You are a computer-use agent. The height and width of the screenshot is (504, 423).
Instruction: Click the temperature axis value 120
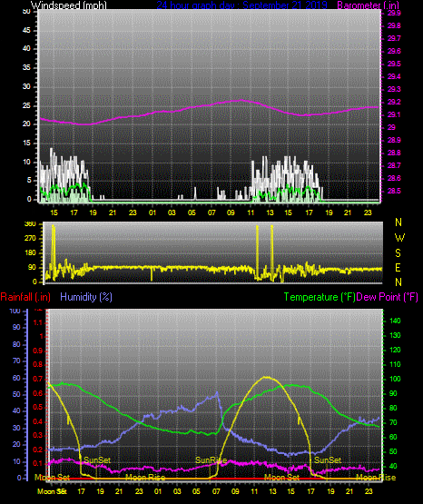point(395,350)
